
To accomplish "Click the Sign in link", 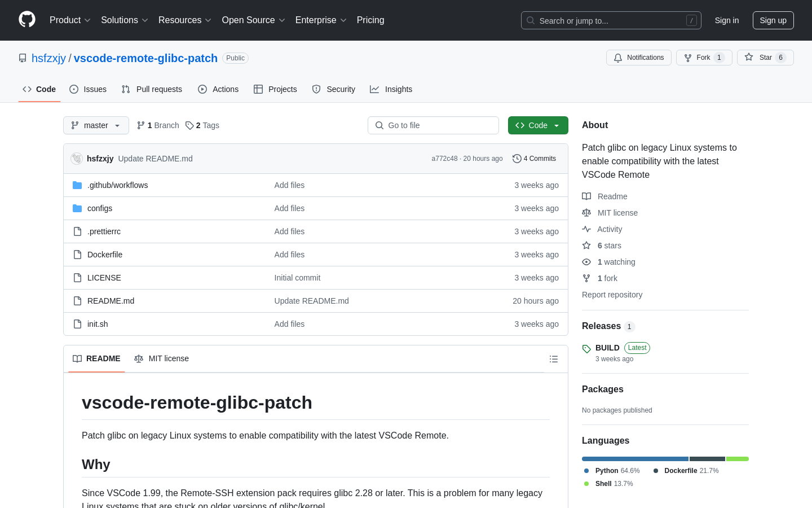I will [727, 20].
